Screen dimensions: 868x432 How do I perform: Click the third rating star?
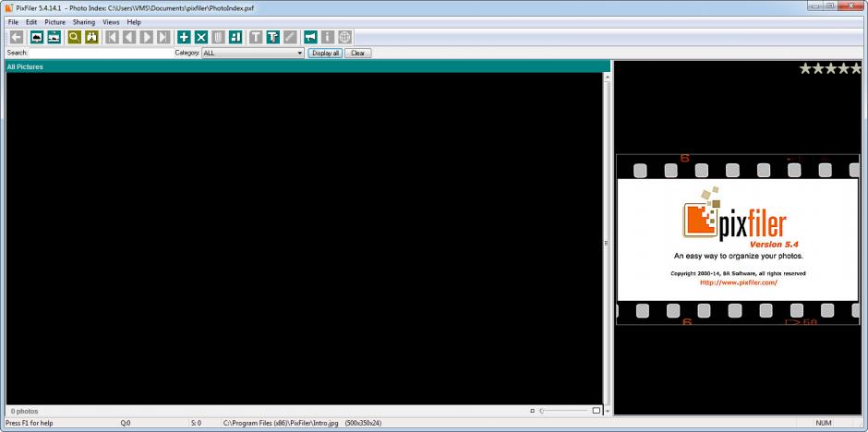pyautogui.click(x=831, y=68)
